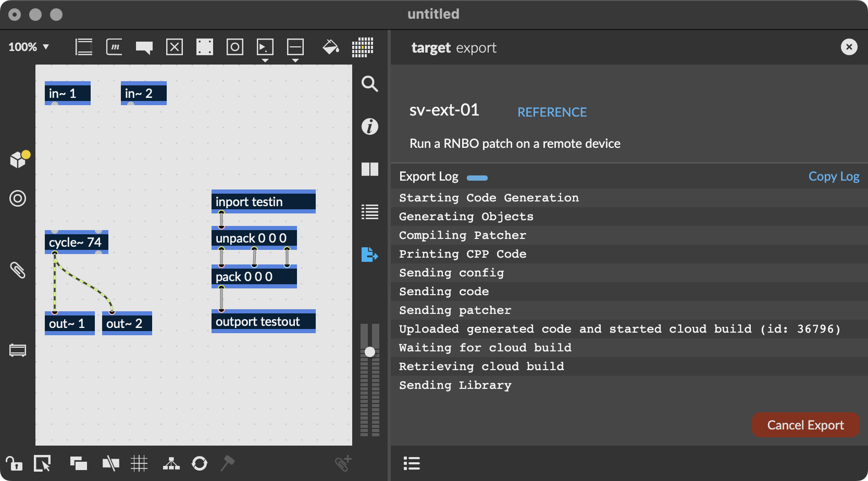Click the Copy Log link
The height and width of the screenshot is (481, 868).
pos(834,176)
